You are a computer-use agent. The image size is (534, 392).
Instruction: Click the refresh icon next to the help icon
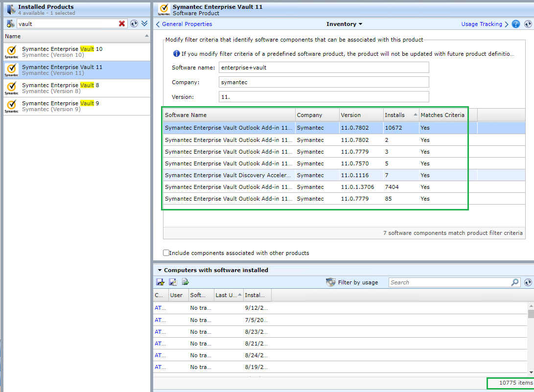pyautogui.click(x=528, y=24)
